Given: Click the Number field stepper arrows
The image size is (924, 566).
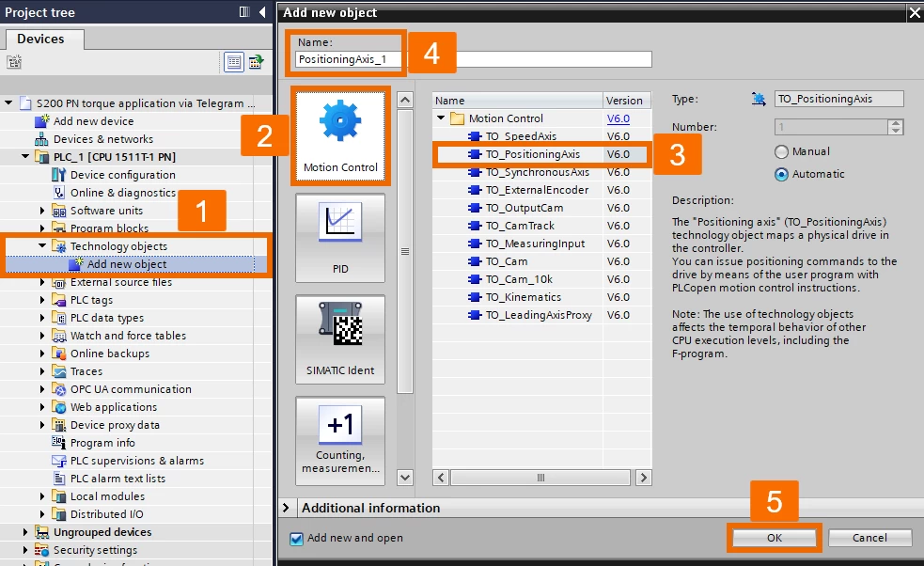Looking at the screenshot, I should click(x=896, y=127).
